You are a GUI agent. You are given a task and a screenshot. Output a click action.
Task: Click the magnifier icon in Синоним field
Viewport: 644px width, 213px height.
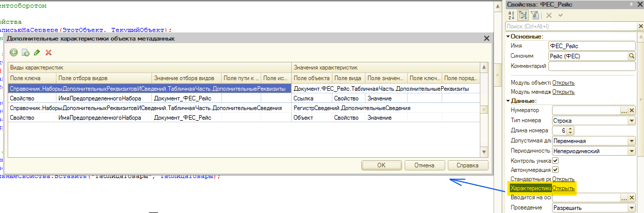(x=632, y=56)
